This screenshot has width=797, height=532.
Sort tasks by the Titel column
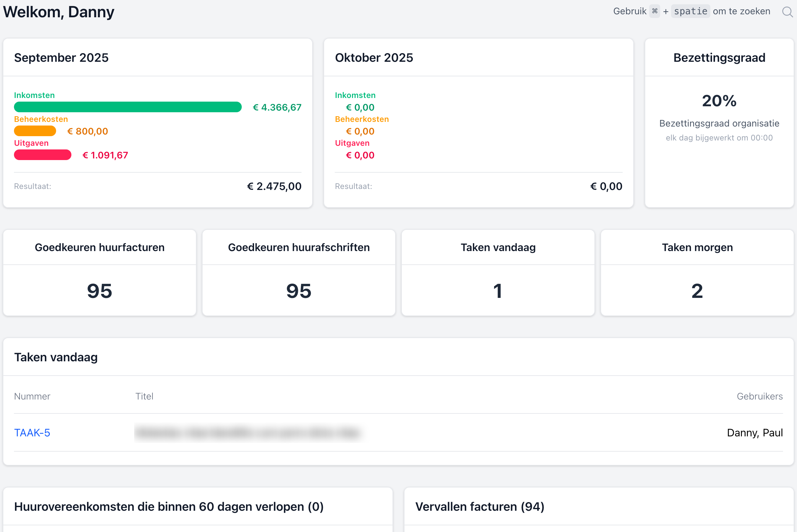tap(144, 396)
